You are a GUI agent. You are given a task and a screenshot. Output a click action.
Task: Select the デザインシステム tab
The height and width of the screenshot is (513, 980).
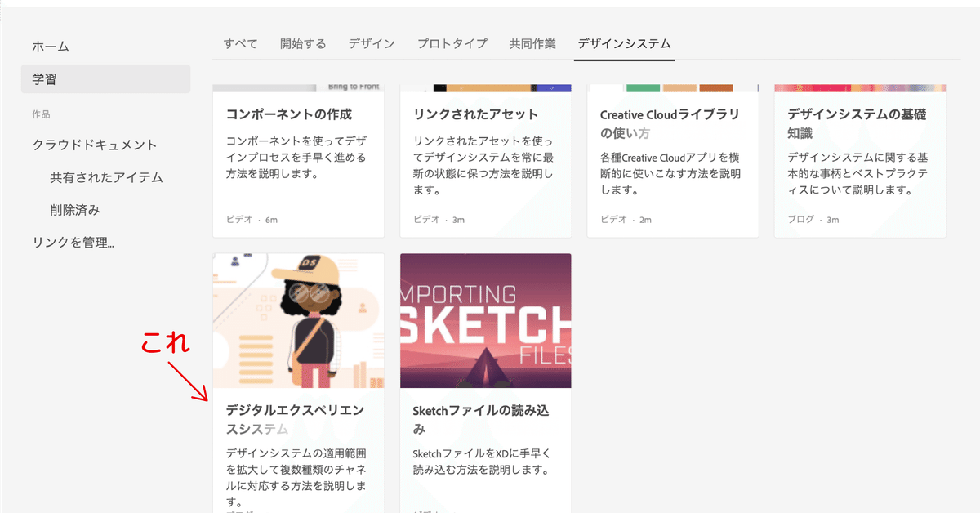tap(625, 44)
